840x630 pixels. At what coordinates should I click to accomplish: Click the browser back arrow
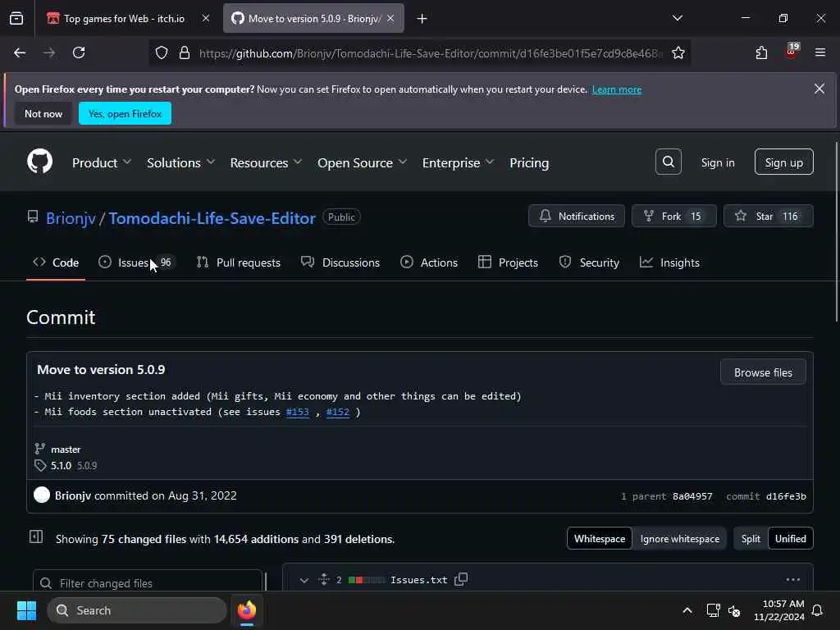[x=20, y=52]
